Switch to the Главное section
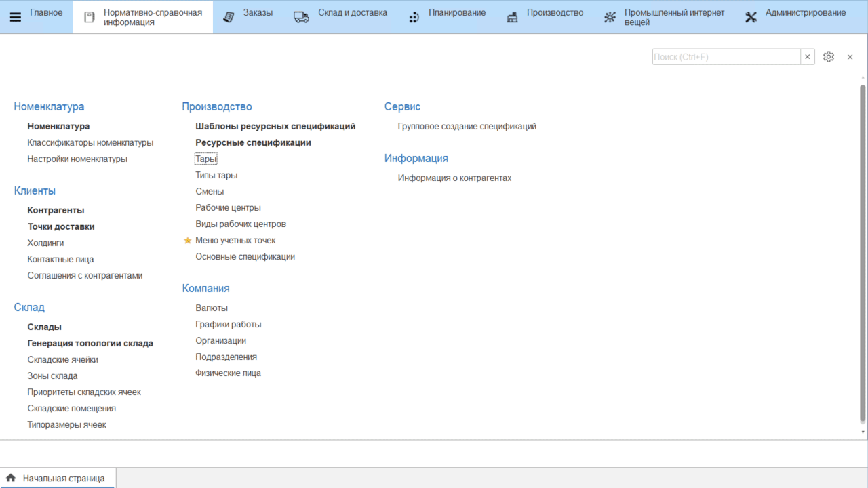 pos(46,13)
